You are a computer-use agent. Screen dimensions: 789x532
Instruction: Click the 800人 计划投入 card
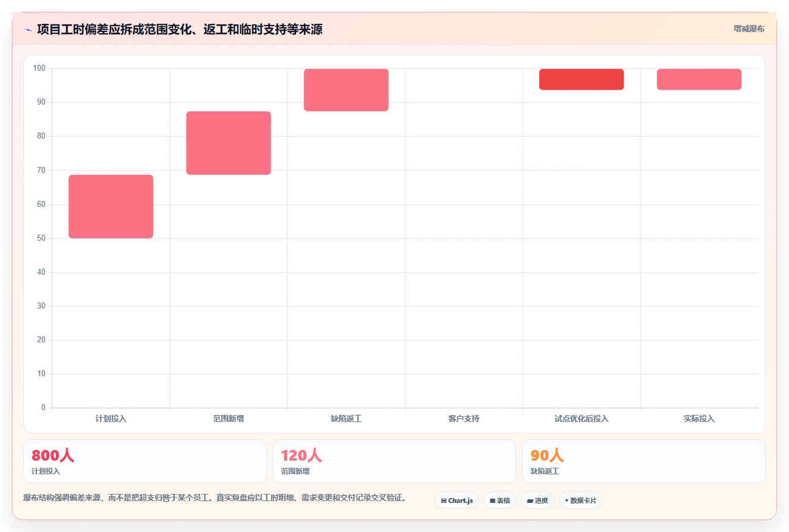click(145, 461)
